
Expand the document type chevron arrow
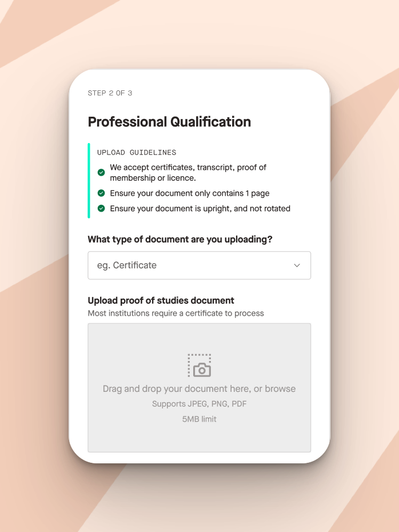click(297, 265)
